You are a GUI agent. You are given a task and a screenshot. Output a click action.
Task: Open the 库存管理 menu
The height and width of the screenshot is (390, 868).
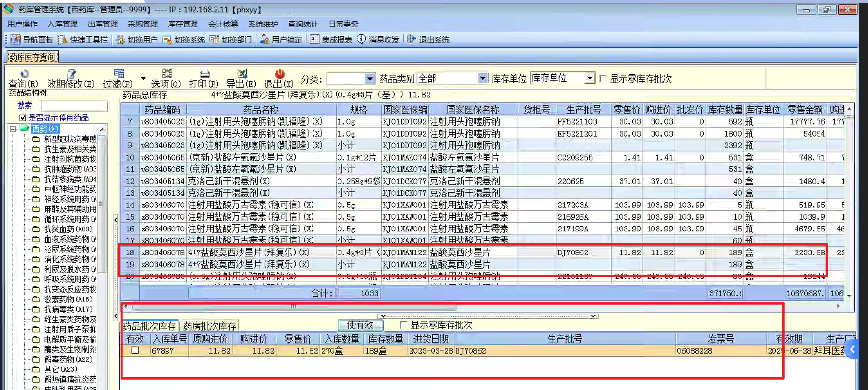pos(183,24)
